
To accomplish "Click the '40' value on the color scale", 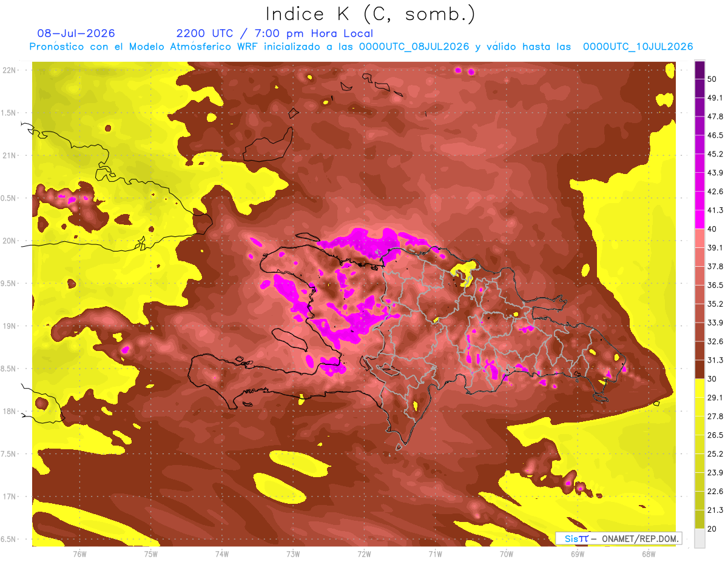I will 713,229.
